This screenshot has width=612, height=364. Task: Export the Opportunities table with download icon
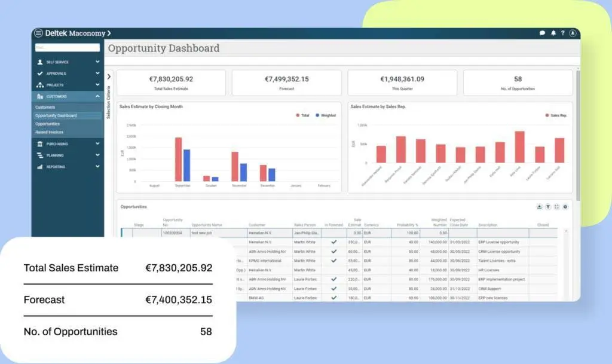pos(540,207)
